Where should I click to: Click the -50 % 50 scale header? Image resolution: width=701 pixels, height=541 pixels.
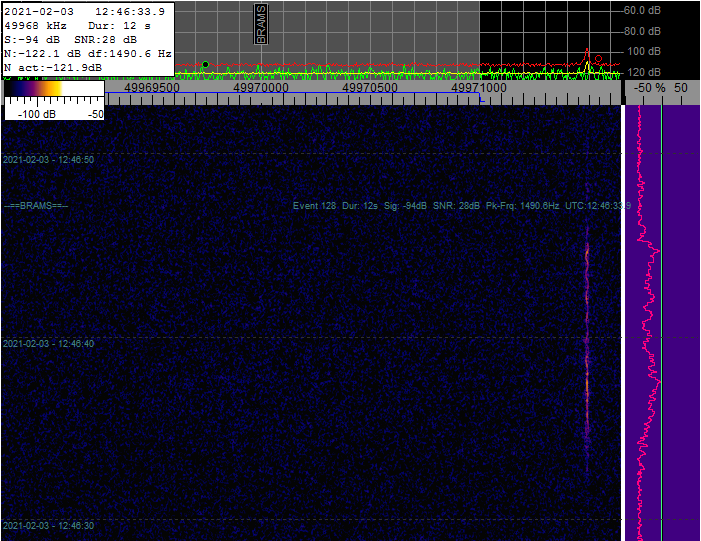click(x=660, y=88)
